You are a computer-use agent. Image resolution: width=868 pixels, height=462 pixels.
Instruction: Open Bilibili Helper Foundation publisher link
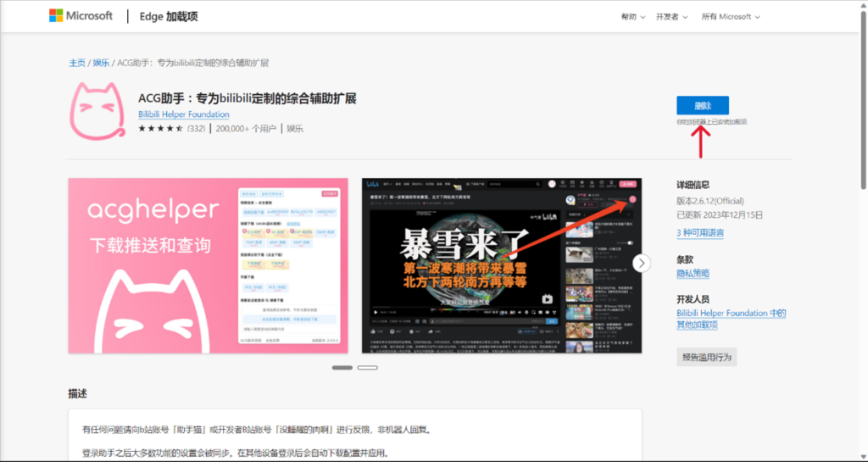tap(184, 114)
